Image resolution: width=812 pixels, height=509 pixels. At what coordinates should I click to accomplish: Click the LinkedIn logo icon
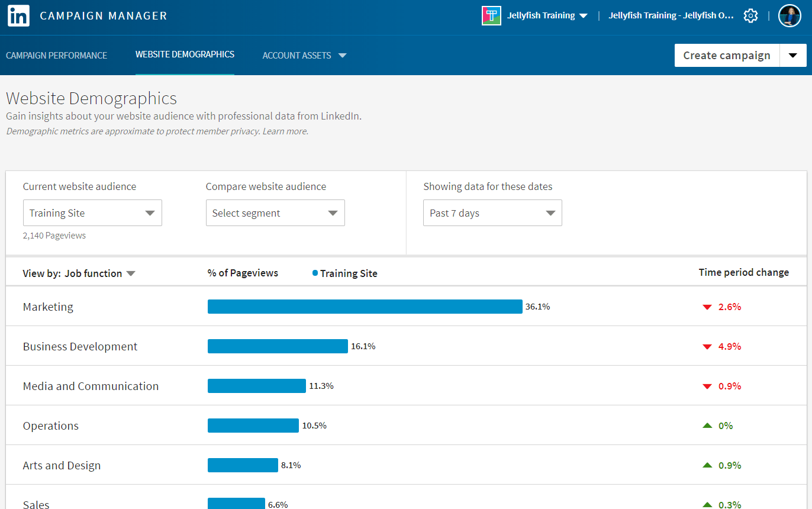tap(18, 16)
